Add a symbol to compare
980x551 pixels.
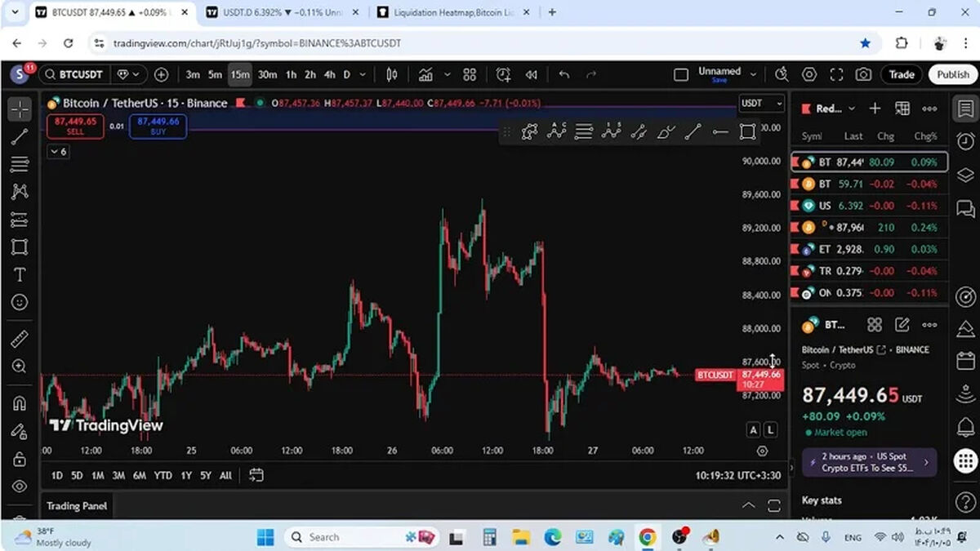[161, 74]
